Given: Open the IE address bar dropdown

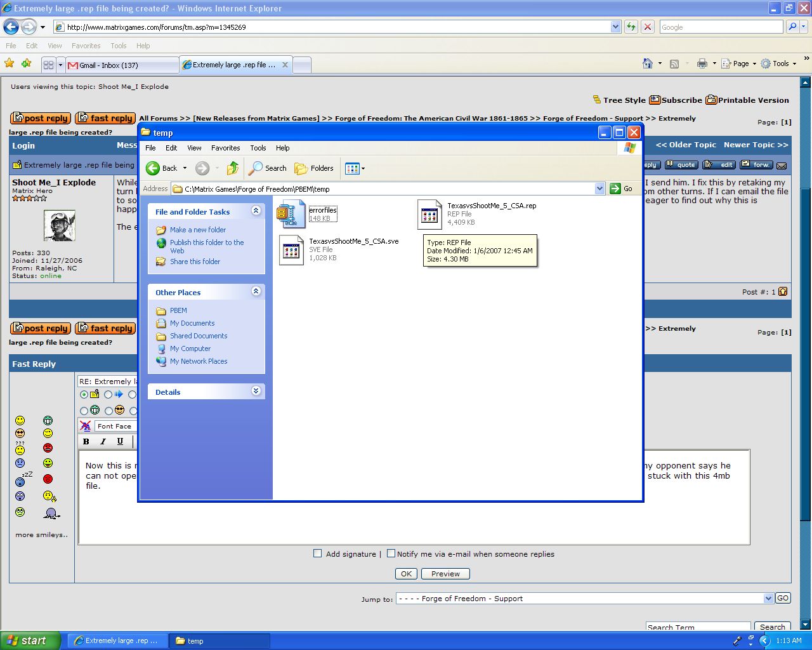Looking at the screenshot, I should pyautogui.click(x=615, y=27).
